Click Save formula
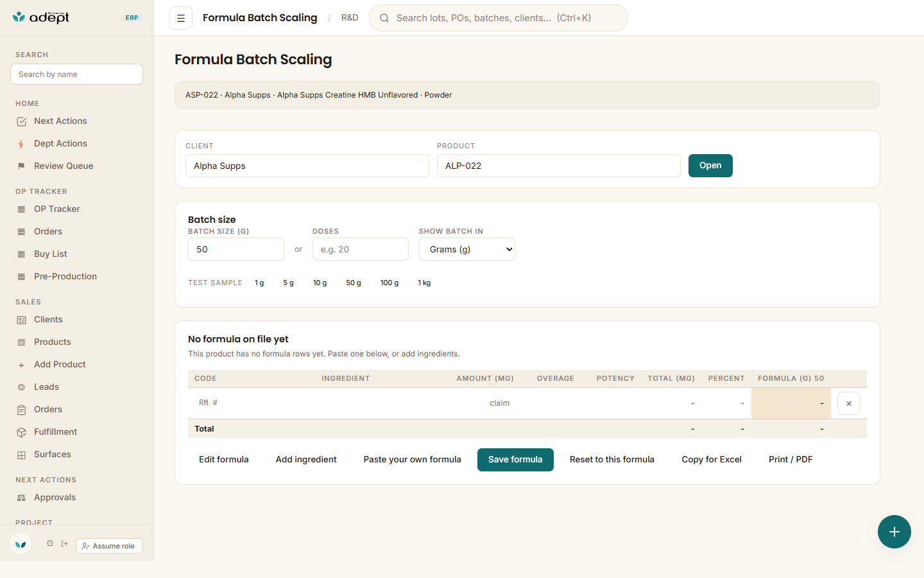 (x=515, y=460)
